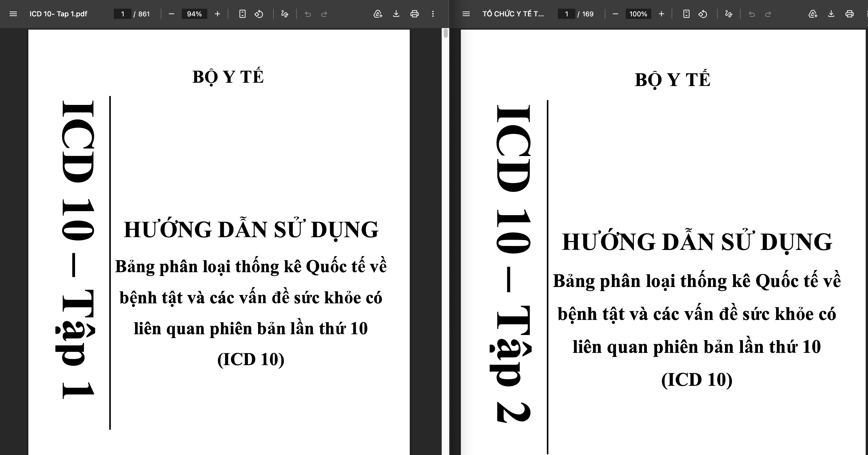Image resolution: width=868 pixels, height=455 pixels.
Task: Rotate the right document counterclockwise
Action: point(703,14)
